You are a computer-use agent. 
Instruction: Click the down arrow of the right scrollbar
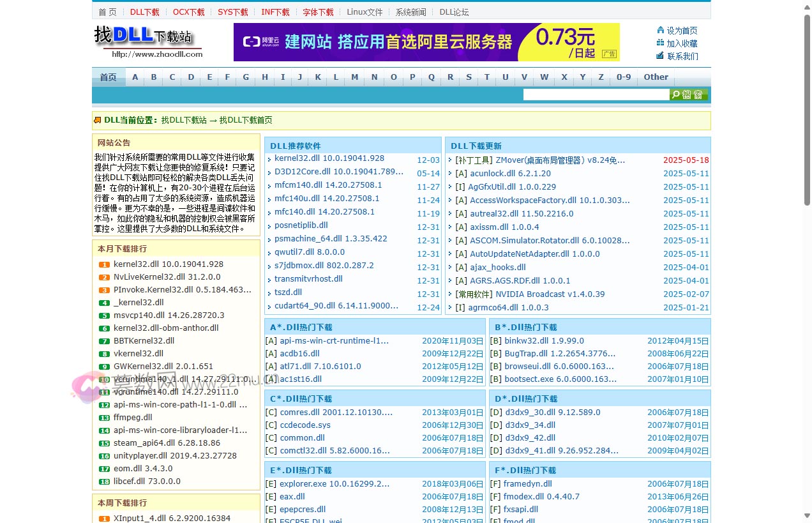coord(806,515)
